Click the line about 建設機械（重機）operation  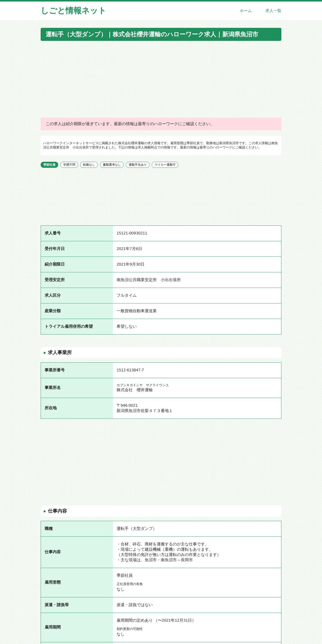(165, 549)
